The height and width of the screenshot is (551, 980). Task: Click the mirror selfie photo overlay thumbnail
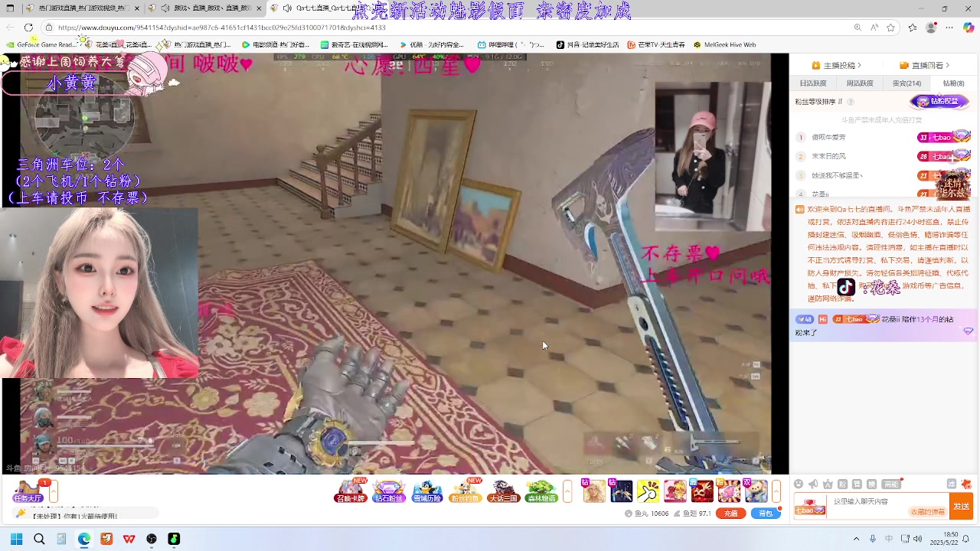pyautogui.click(x=713, y=155)
